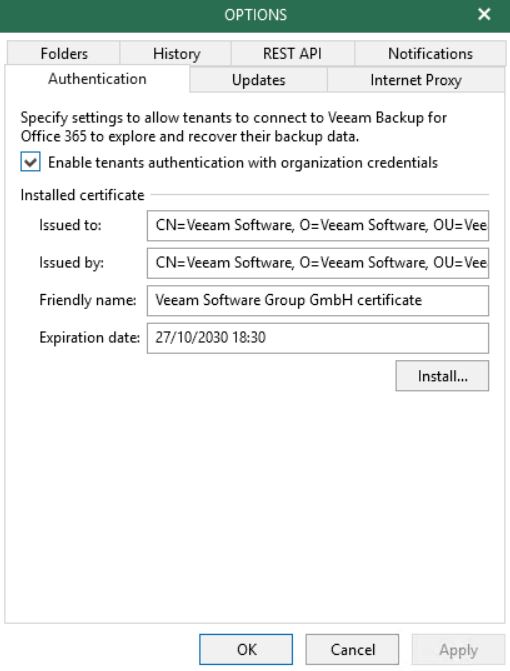This screenshot has width=510, height=671.
Task: Focus the Friendly name field
Action: click(318, 300)
